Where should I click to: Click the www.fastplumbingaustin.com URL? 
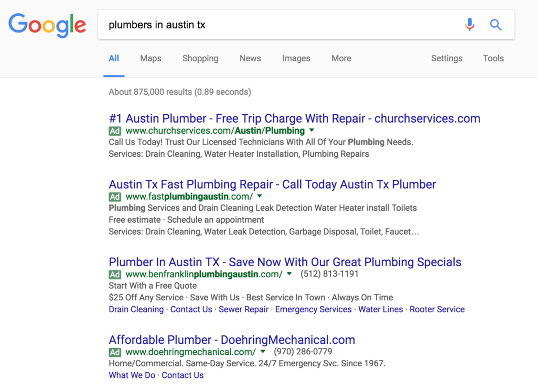[189, 197]
